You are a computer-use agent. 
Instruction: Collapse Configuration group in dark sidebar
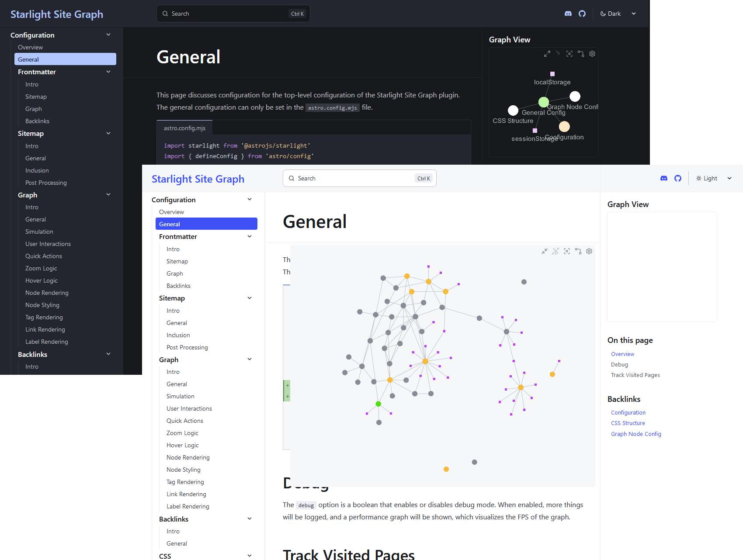[108, 35]
